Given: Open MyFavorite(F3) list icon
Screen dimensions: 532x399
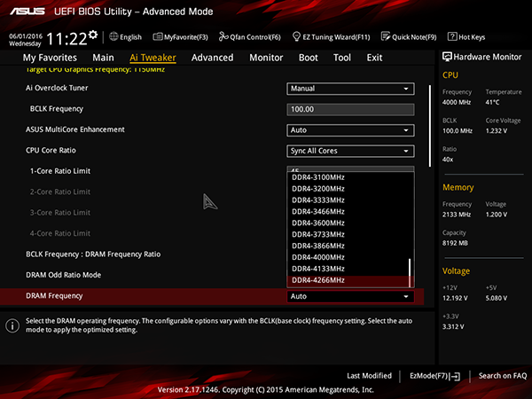Looking at the screenshot, I should point(158,36).
